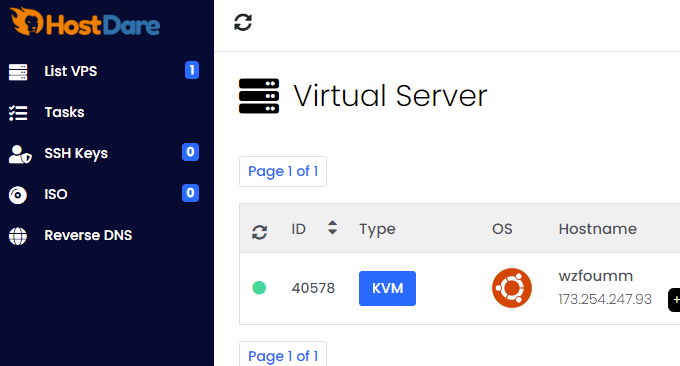Expand IP list with plus button
This screenshot has height=366, width=680.
coord(675,300)
